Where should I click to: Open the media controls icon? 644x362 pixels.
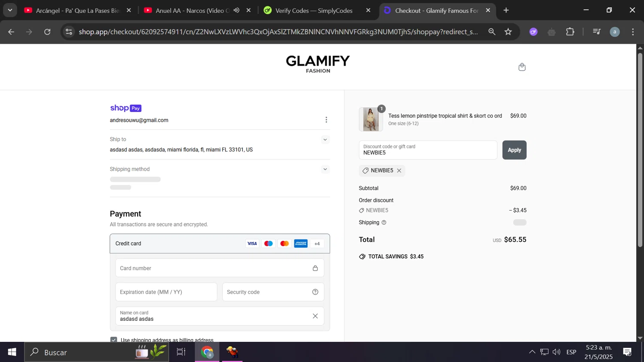coord(596,32)
